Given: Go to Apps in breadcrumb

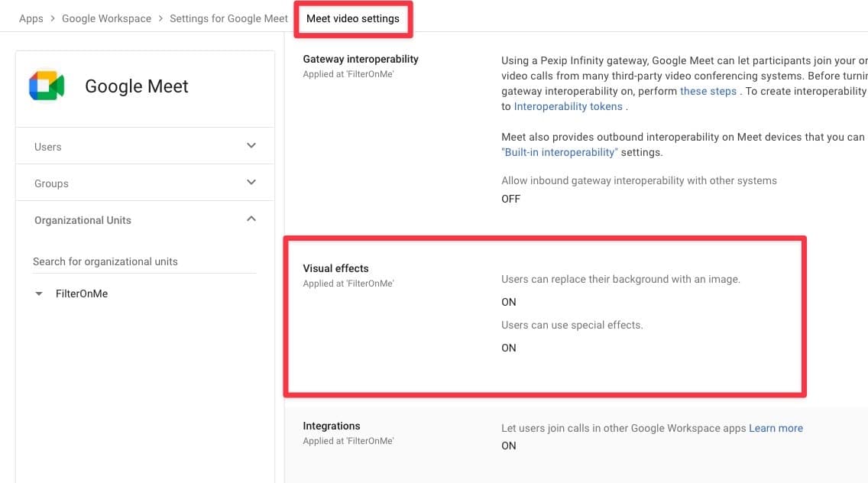Looking at the screenshot, I should pos(31,18).
